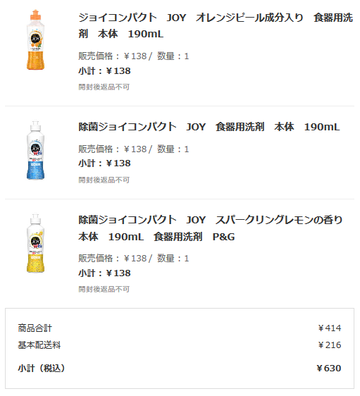
Task: Click the ¥630 tax-included subtotal
Action: point(329,368)
